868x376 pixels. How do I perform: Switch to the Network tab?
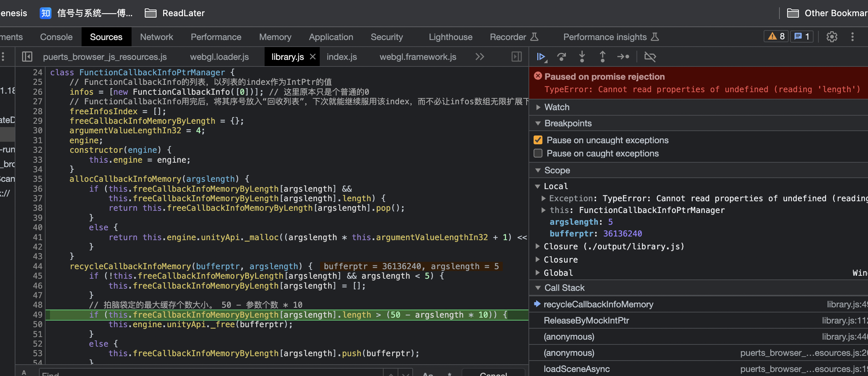(157, 37)
